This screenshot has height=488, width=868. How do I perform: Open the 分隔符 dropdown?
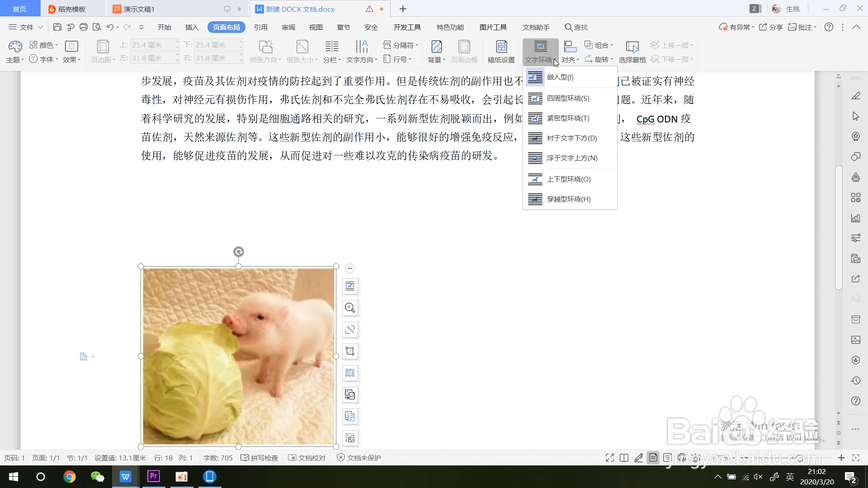tap(401, 45)
